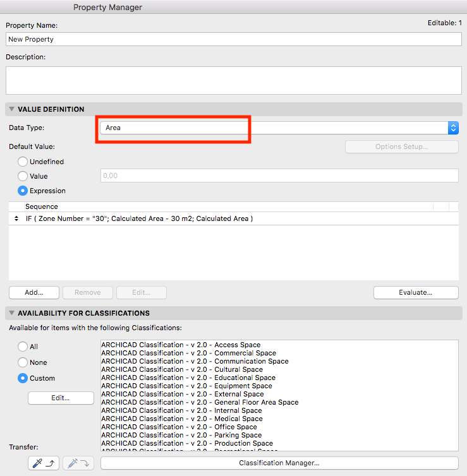
Task: Select the Undefined default value option
Action: 23,162
